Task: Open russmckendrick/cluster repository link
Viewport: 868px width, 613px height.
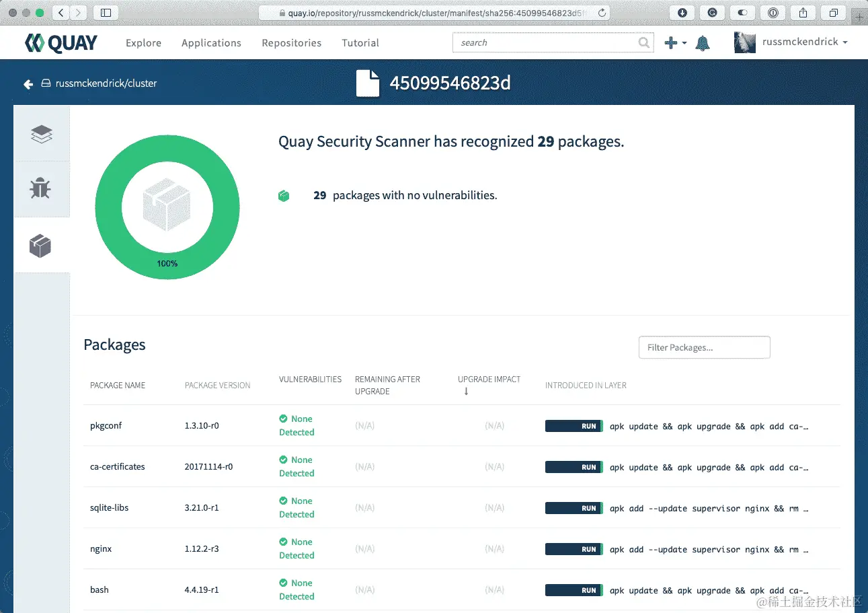Action: pyautogui.click(x=106, y=83)
